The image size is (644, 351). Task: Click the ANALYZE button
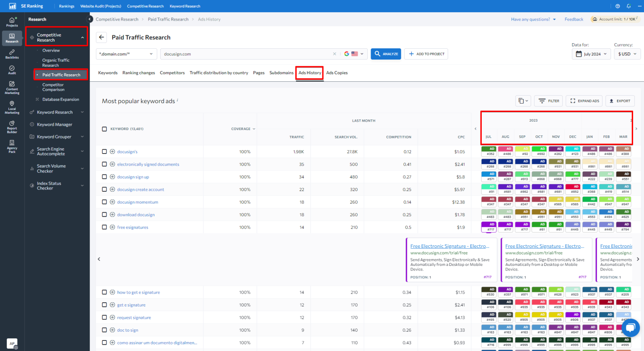tap(386, 54)
